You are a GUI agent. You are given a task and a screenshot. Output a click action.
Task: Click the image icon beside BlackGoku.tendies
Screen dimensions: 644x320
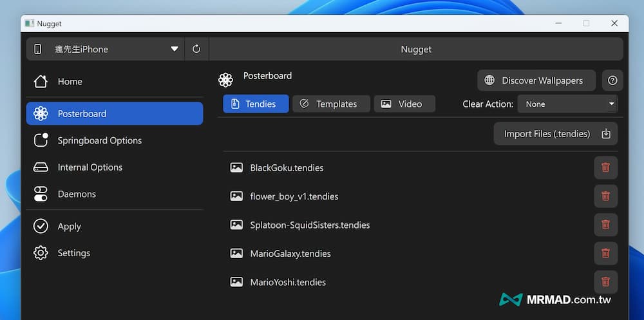[x=236, y=167]
